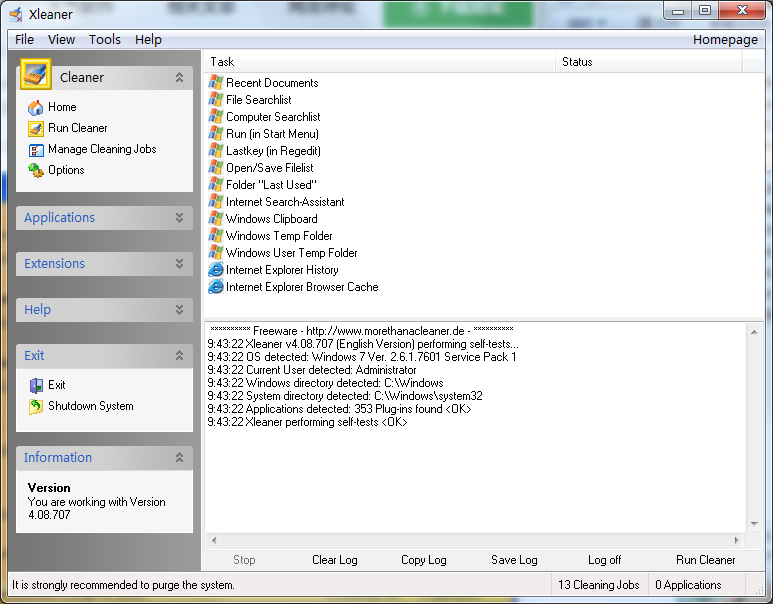The image size is (773, 604).
Task: Click log line "Current User detected: Administrator"
Action: click(312, 370)
